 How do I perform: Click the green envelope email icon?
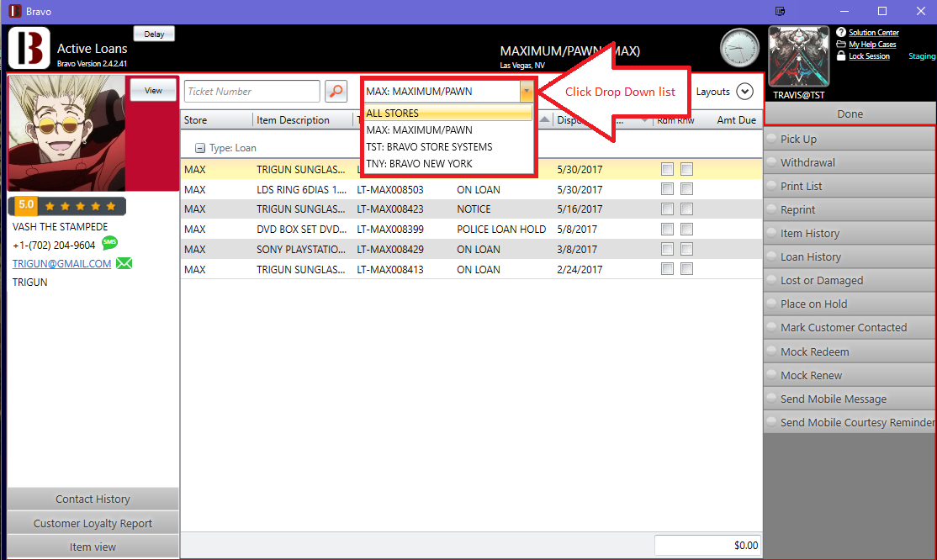point(124,263)
